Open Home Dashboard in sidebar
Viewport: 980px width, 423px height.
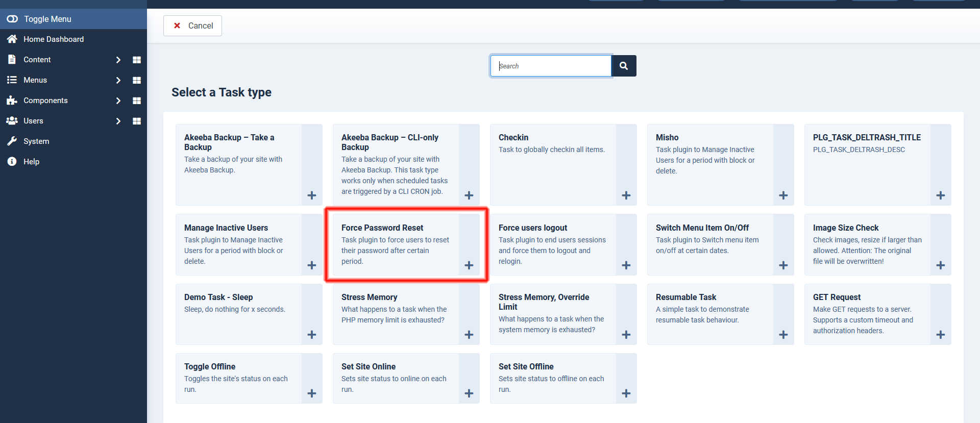(53, 39)
